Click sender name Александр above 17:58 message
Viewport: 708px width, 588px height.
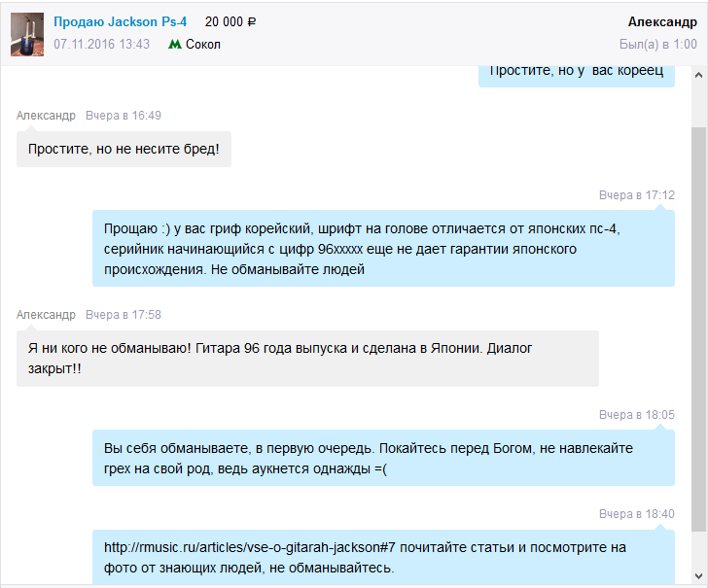(46, 315)
